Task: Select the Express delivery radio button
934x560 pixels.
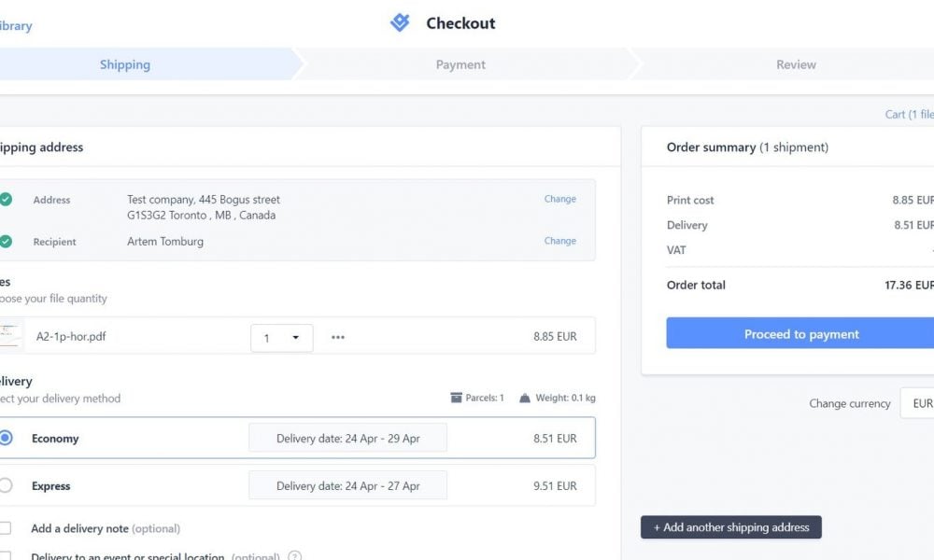Action: click(x=6, y=485)
